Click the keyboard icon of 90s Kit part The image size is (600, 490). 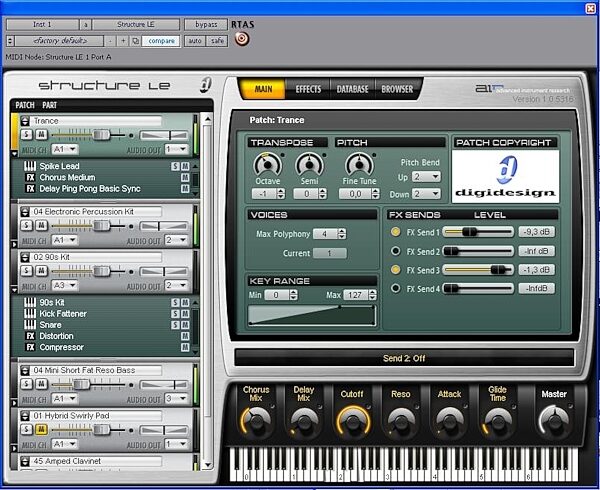[x=30, y=302]
